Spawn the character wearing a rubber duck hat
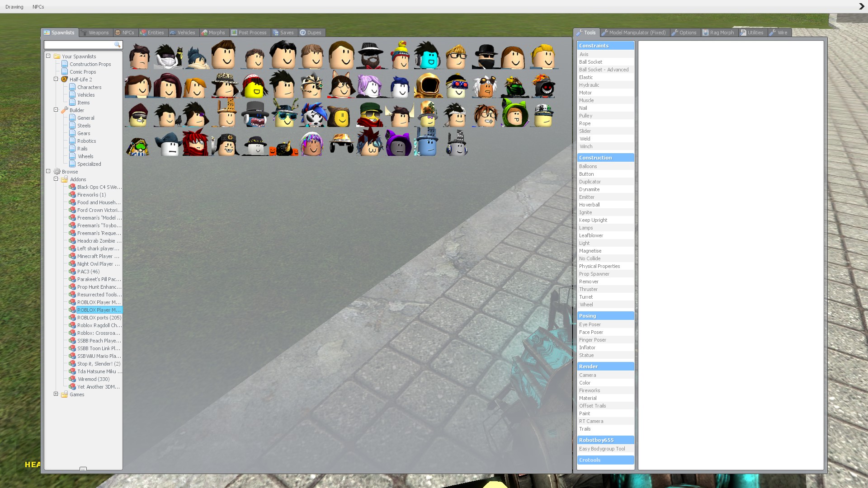Viewport: 868px width, 488px height. point(399,55)
